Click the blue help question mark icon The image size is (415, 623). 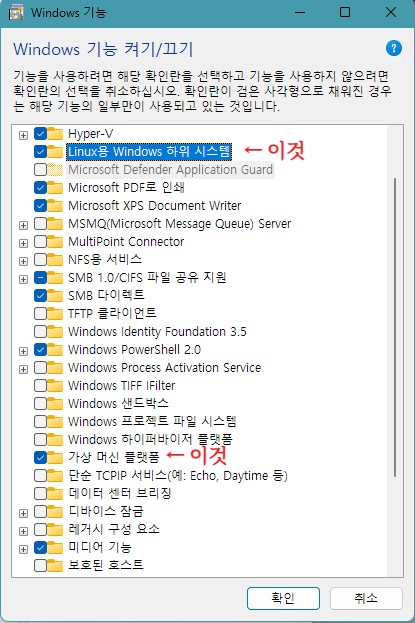pos(394,48)
